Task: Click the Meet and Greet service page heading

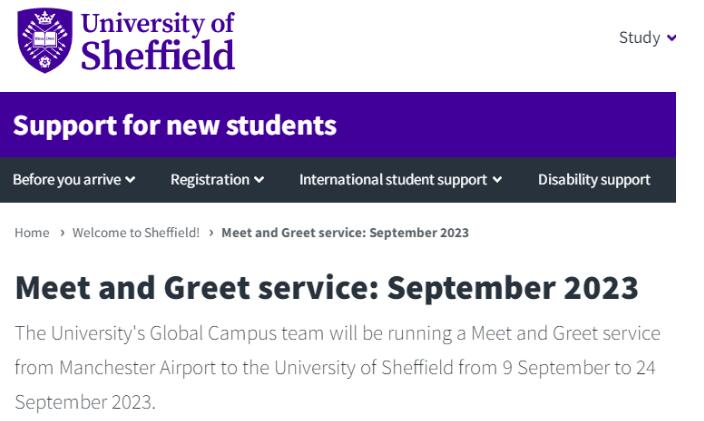Action: click(326, 288)
